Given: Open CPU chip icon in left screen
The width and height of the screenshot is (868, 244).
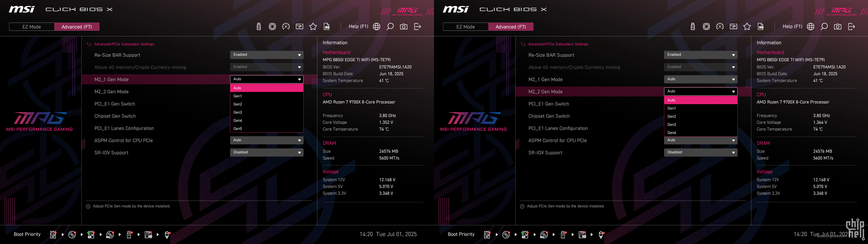Looking at the screenshot, I should [x=272, y=27].
